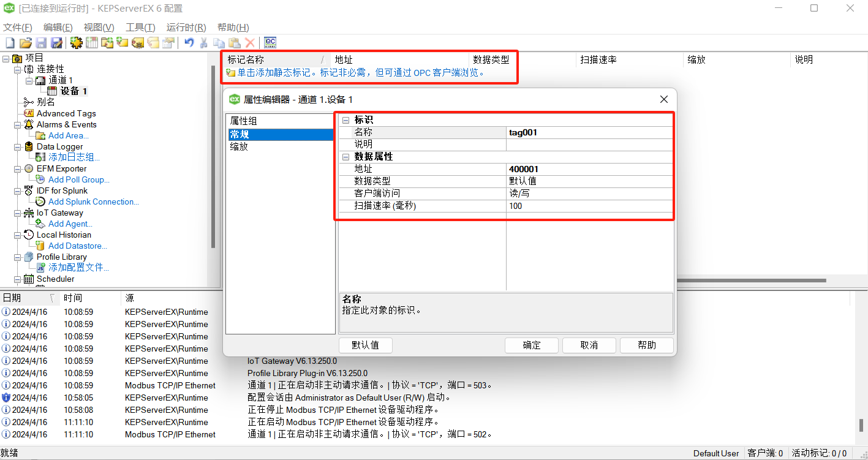Screen dimensions: 868x460
Task: Click the Add Area... link
Action: coord(69,135)
